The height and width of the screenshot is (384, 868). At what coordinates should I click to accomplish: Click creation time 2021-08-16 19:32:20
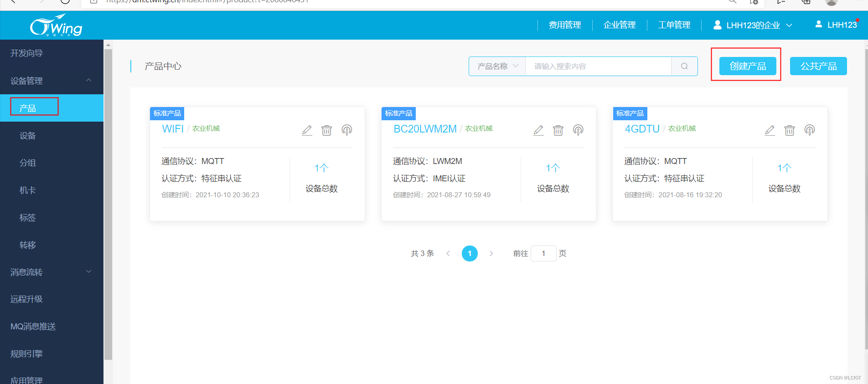tap(690, 195)
